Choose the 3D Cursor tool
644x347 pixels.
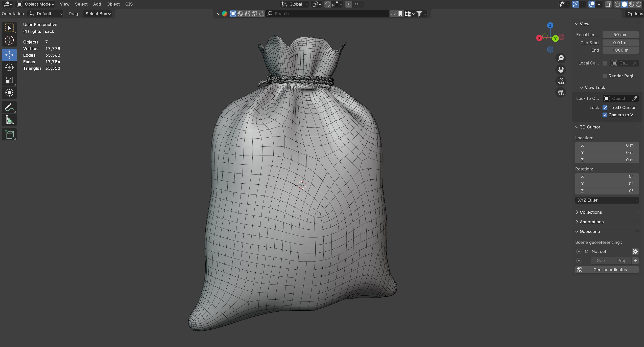(9, 40)
